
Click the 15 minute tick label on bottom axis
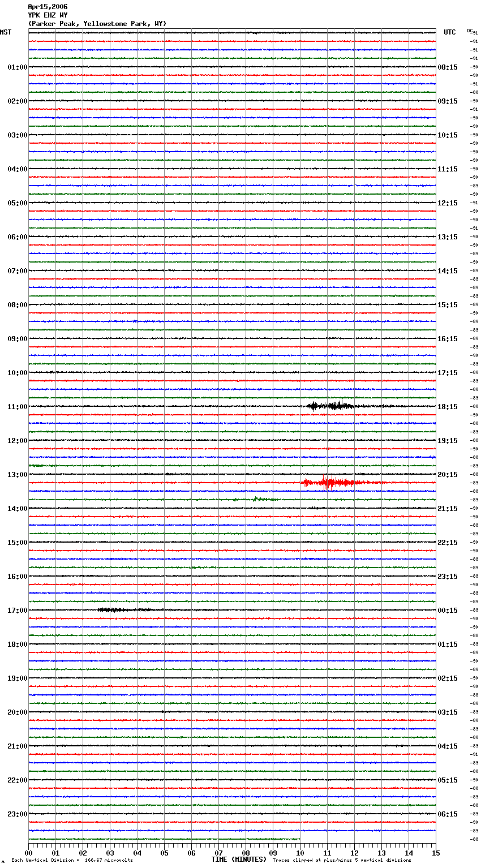click(x=436, y=853)
